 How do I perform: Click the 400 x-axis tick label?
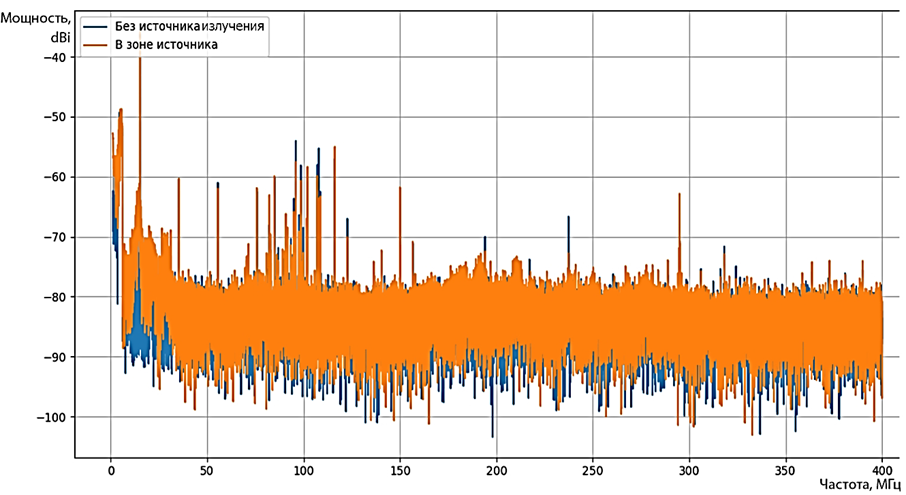(x=882, y=468)
